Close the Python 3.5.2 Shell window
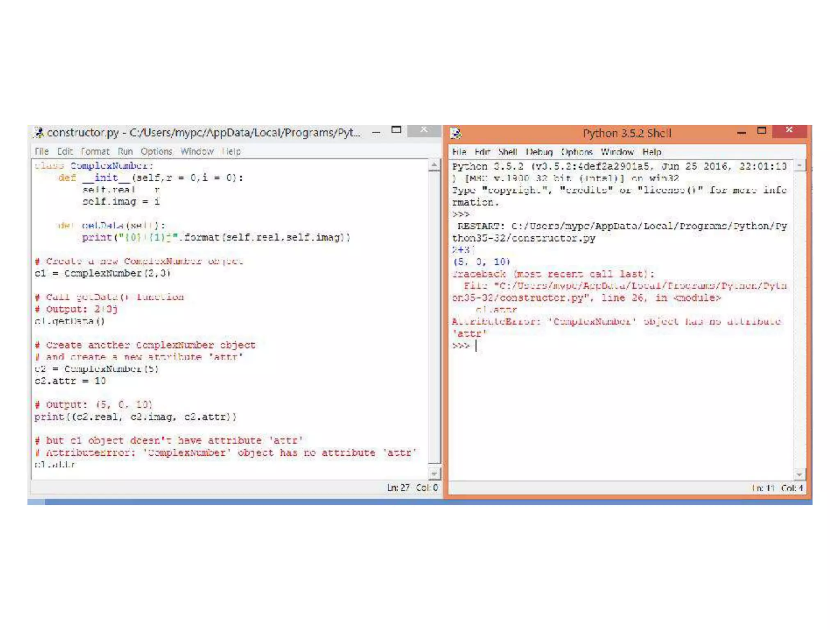 click(x=789, y=130)
